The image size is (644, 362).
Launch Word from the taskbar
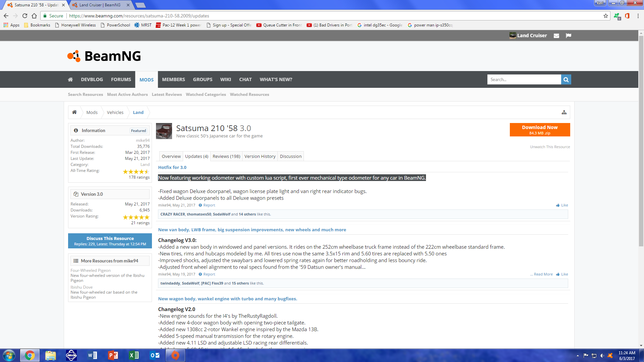pos(92,355)
